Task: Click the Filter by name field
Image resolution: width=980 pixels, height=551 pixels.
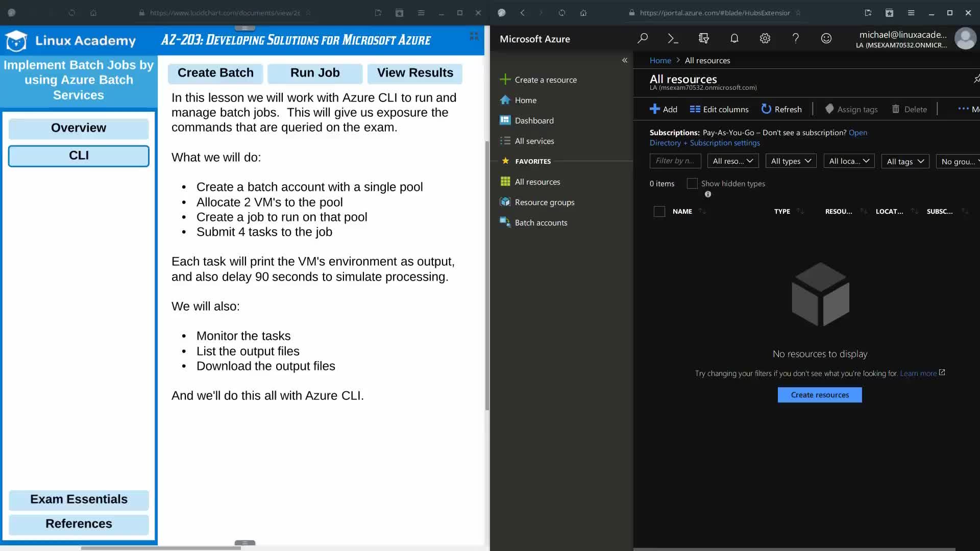Action: (675, 161)
